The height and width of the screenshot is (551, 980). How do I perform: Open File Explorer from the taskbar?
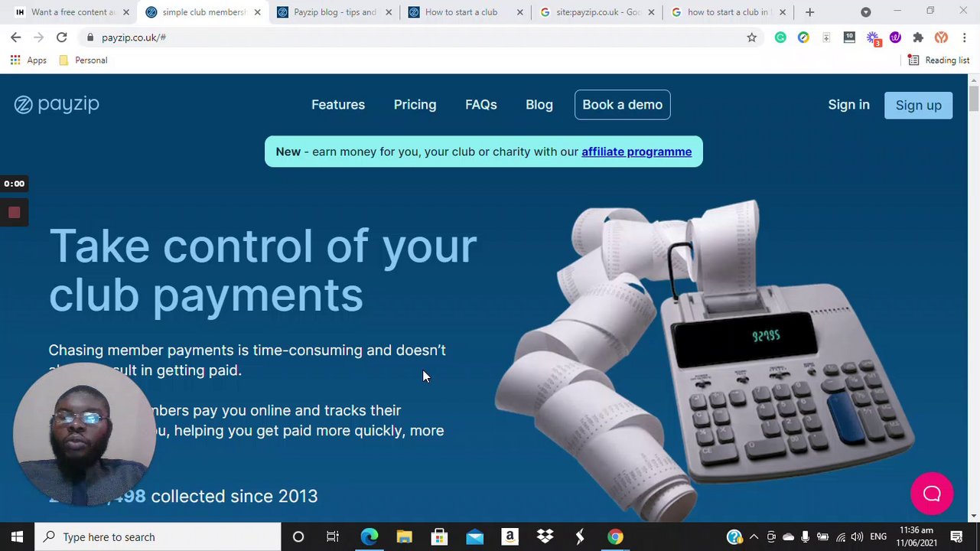[405, 536]
